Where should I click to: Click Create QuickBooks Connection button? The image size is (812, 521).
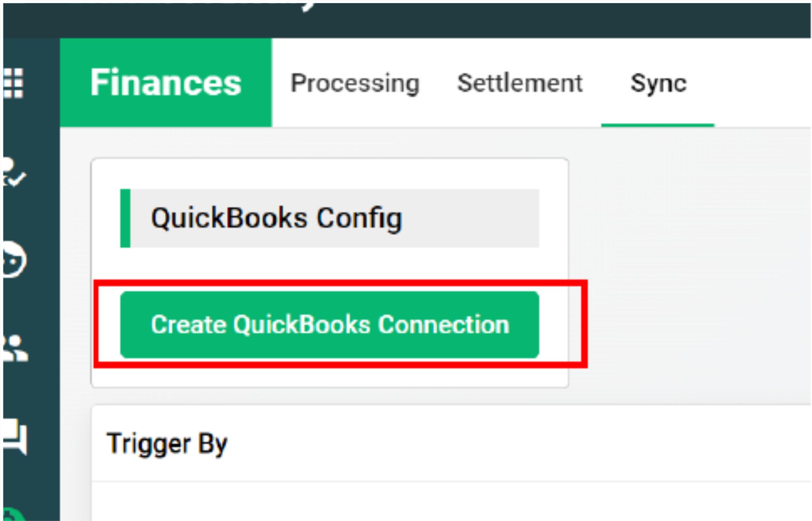point(329,324)
